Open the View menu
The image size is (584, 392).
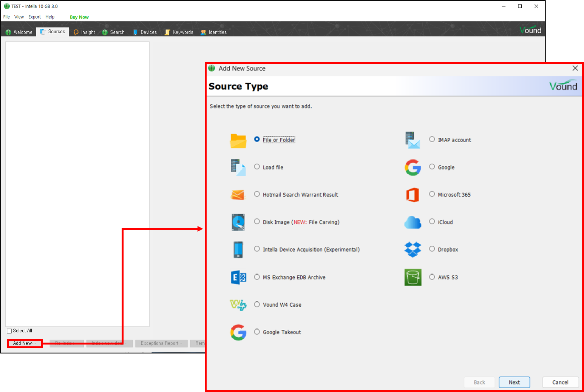pyautogui.click(x=19, y=17)
